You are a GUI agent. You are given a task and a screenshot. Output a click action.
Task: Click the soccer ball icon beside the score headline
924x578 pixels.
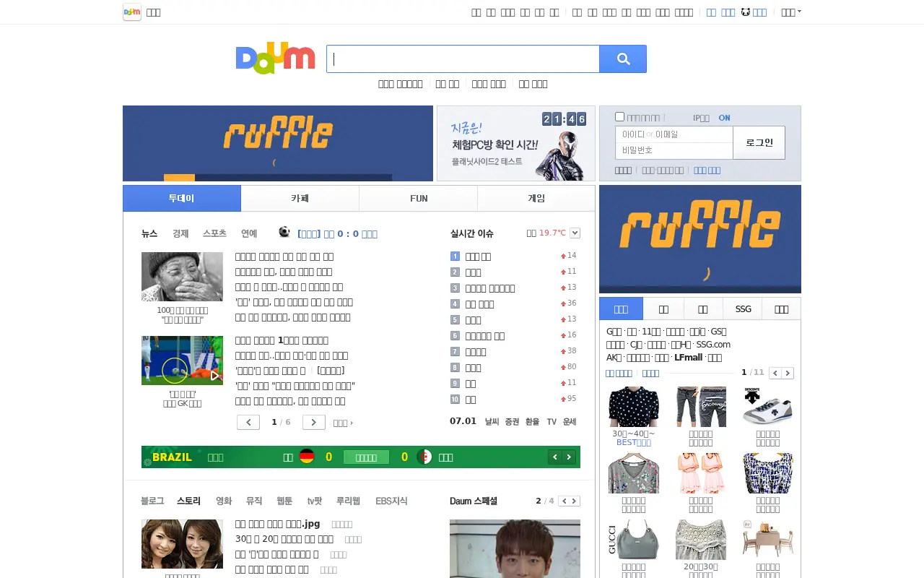284,232
